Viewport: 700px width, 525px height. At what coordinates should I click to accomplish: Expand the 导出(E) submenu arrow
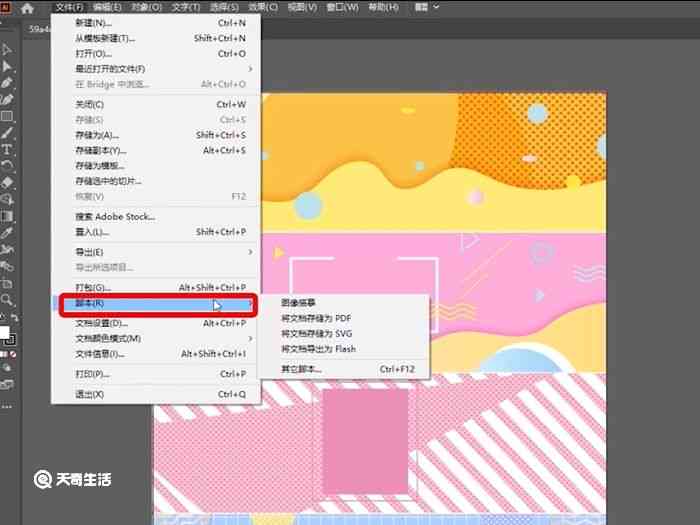pos(250,252)
